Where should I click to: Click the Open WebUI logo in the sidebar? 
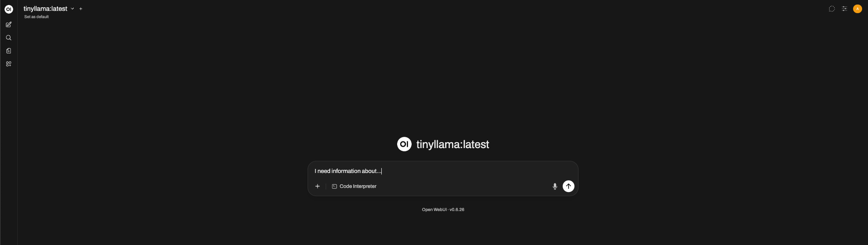click(9, 9)
